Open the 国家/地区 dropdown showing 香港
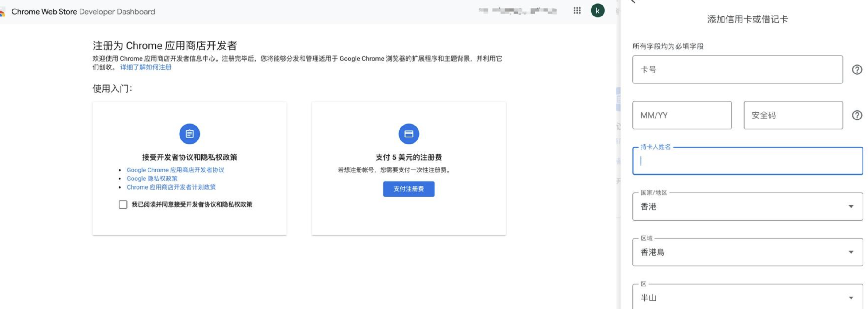 747,206
